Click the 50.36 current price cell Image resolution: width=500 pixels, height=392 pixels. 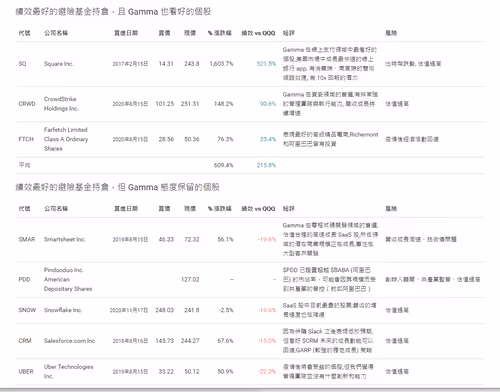point(192,139)
